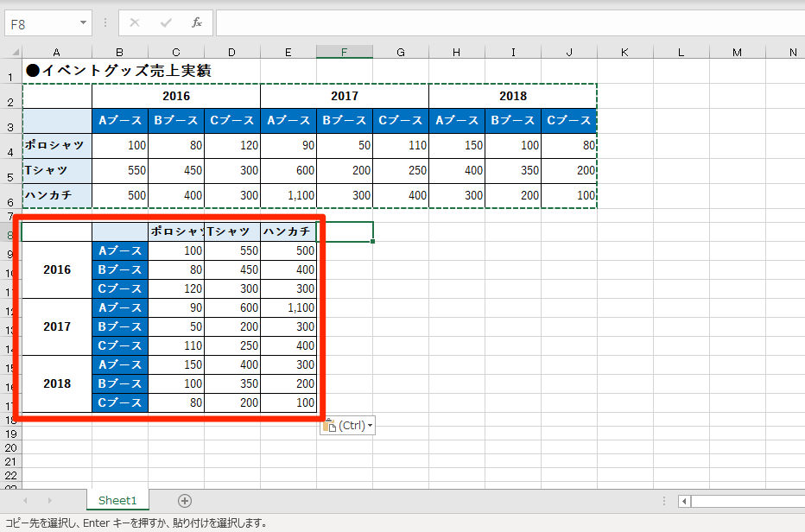Open the Paste Options (Ctrl) button

tap(347, 425)
